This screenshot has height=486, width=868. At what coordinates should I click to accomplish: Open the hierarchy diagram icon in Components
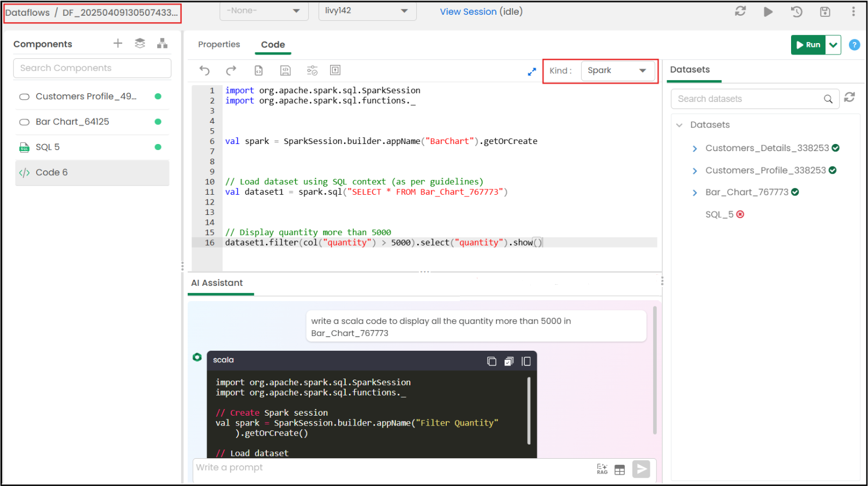pos(162,44)
